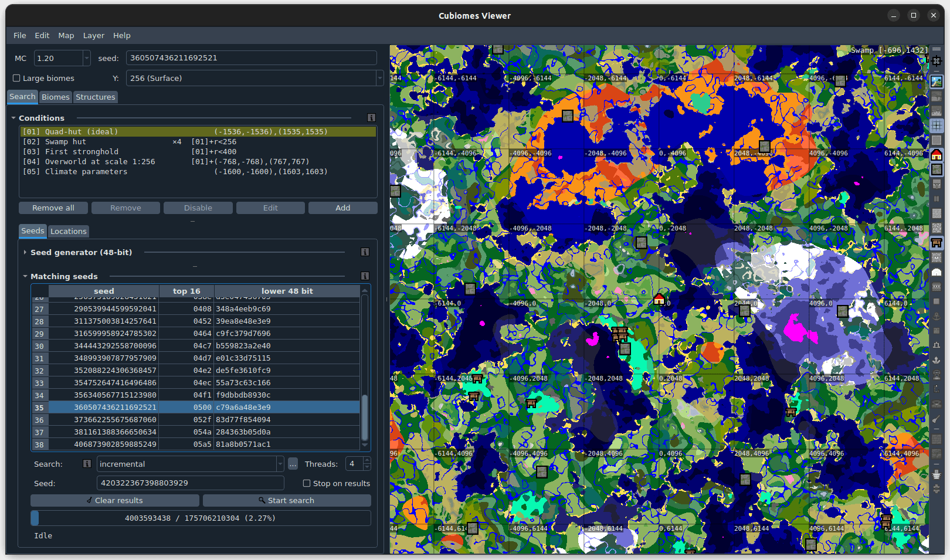Switch map to Overworld dimension icon

point(937,82)
